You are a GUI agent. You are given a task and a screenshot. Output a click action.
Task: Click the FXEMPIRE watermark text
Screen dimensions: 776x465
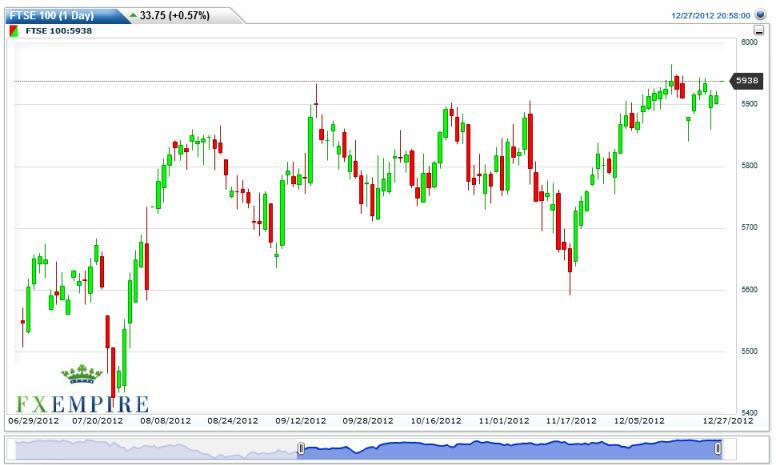coord(80,403)
